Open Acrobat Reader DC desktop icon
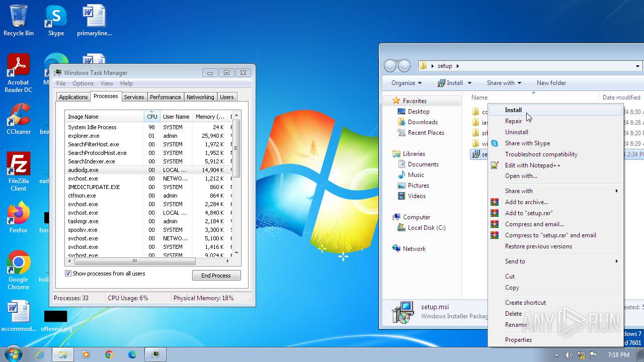This screenshot has width=644, height=362. pos(19,72)
